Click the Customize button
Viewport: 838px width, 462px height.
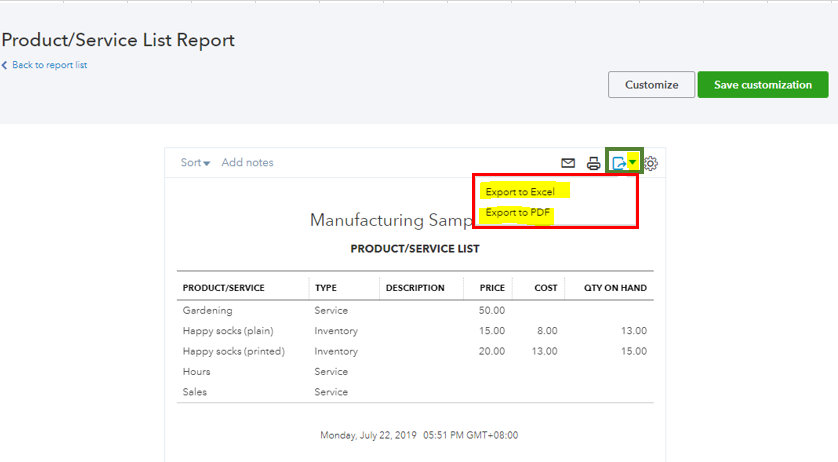(x=651, y=85)
